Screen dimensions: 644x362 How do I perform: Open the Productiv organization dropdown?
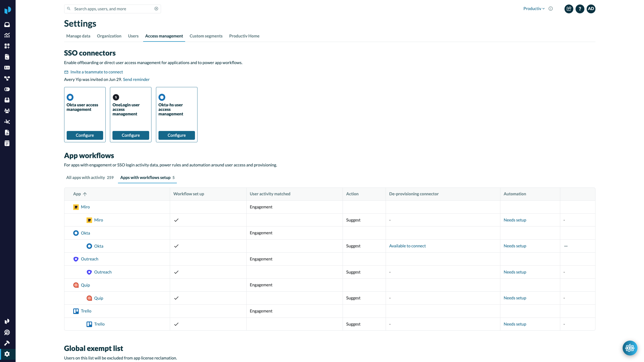[534, 9]
